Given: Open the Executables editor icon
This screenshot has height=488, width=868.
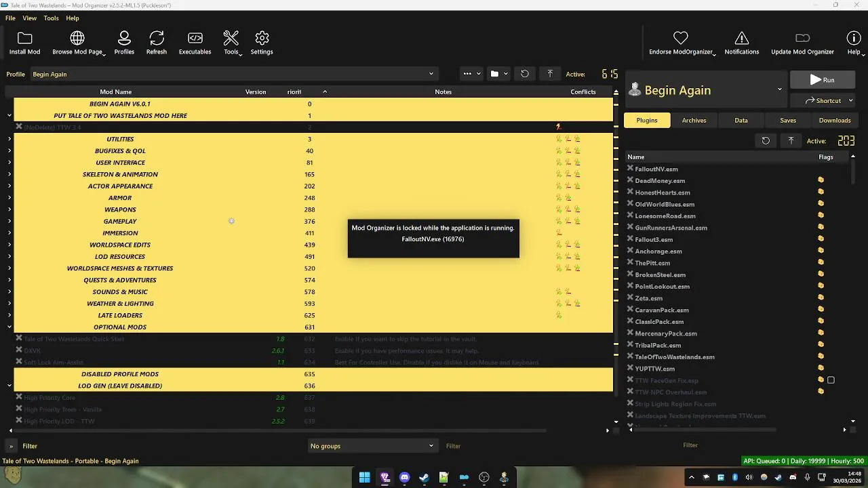Looking at the screenshot, I should pos(195,39).
